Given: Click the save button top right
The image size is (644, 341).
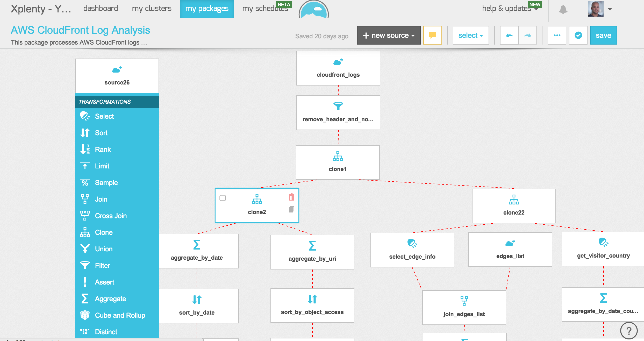Looking at the screenshot, I should (x=604, y=35).
